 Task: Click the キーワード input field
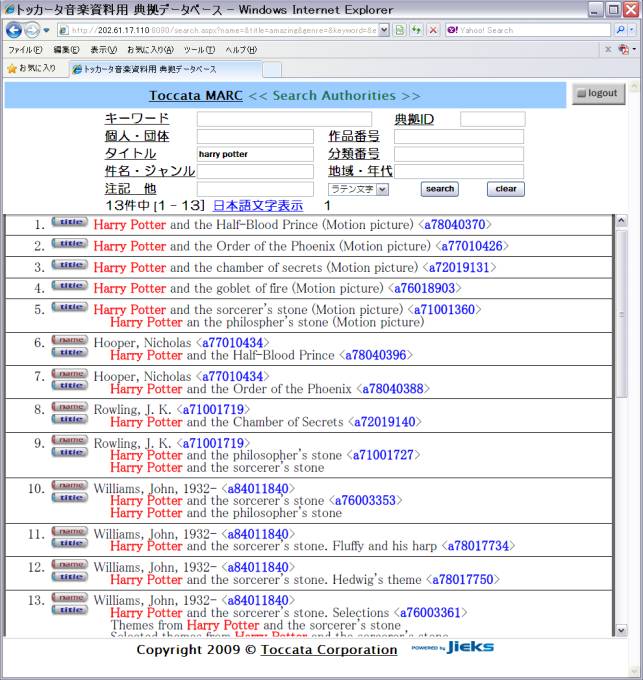point(284,119)
